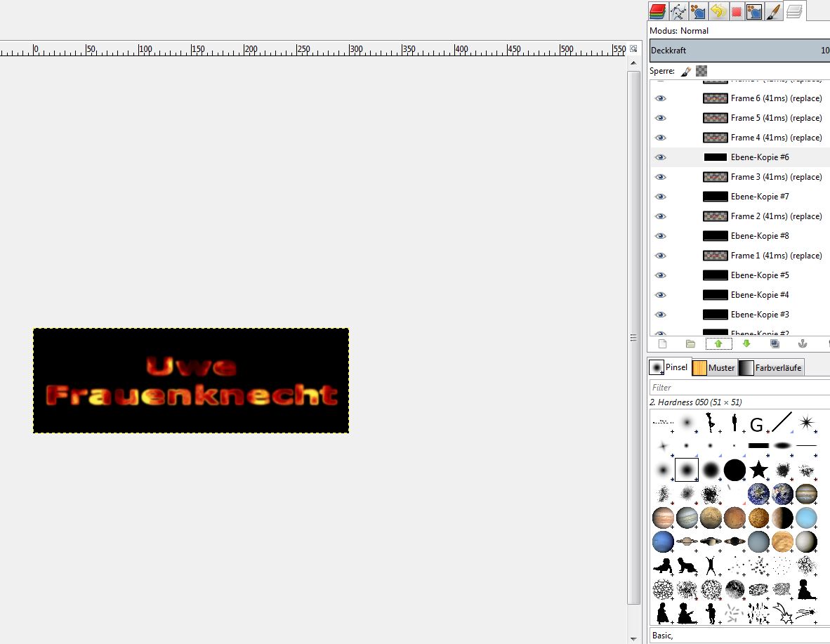Click into the brush Filter field
Image resolution: width=830 pixels, height=644 pixels.
pyautogui.click(x=737, y=387)
